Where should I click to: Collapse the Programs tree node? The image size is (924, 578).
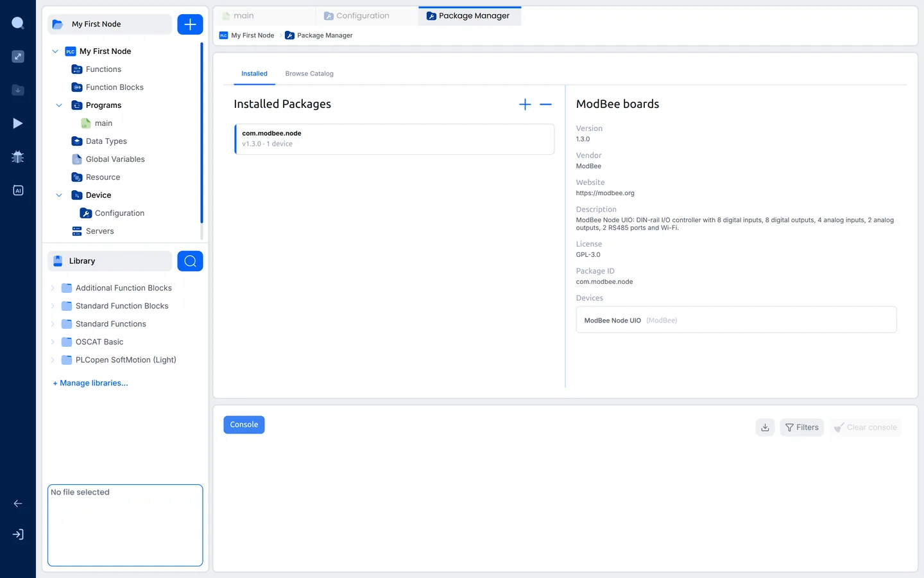tap(59, 105)
